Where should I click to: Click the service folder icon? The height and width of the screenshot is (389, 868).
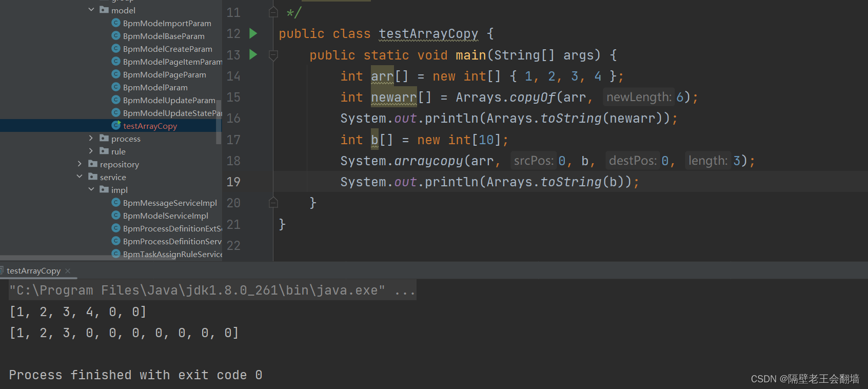pos(93,177)
